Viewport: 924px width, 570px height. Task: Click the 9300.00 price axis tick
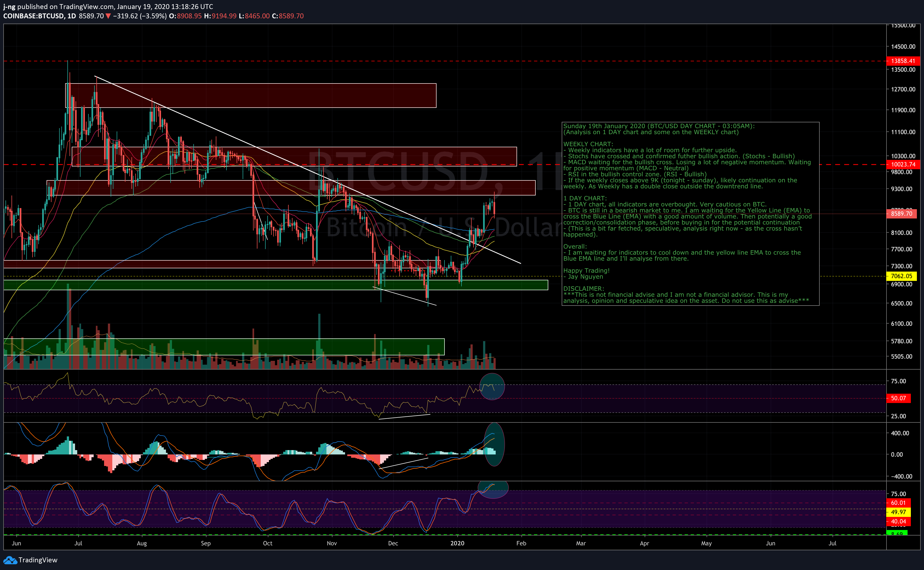pyautogui.click(x=901, y=189)
